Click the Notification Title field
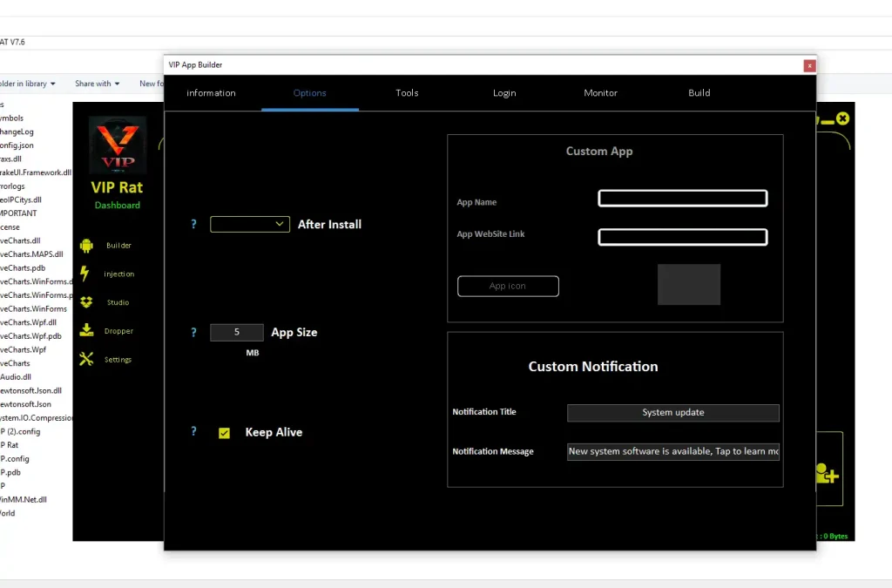The width and height of the screenshot is (892, 588). click(672, 413)
